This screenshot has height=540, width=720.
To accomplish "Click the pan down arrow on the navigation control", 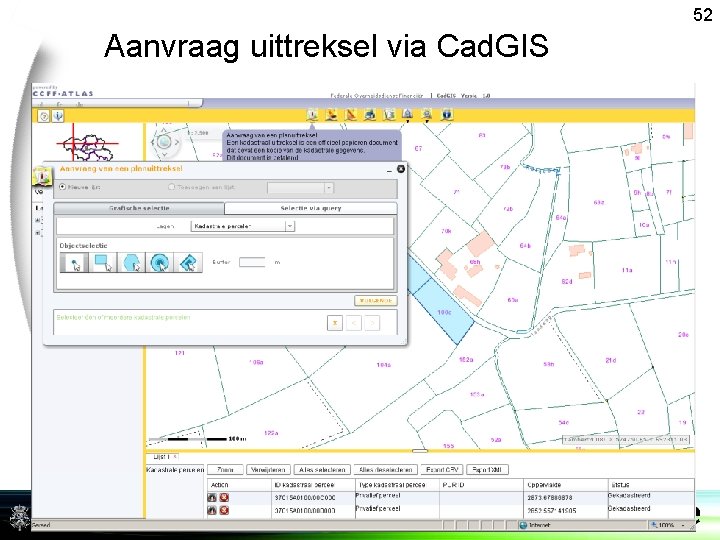I will (x=164, y=155).
